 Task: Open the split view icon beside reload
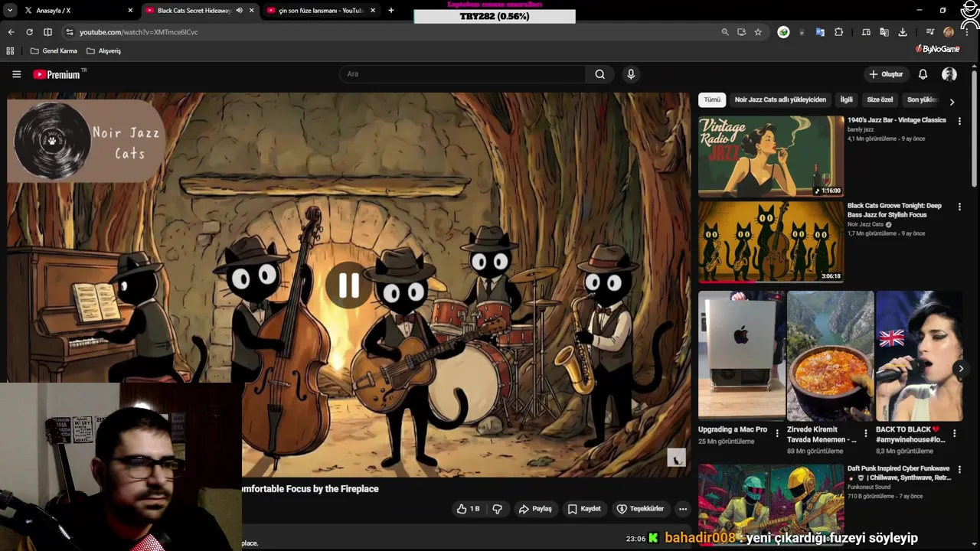coord(47,32)
